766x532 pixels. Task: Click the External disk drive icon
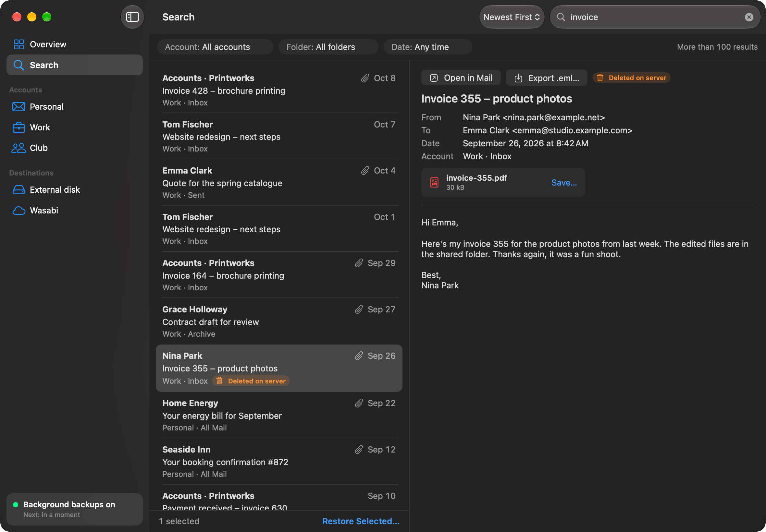19,190
